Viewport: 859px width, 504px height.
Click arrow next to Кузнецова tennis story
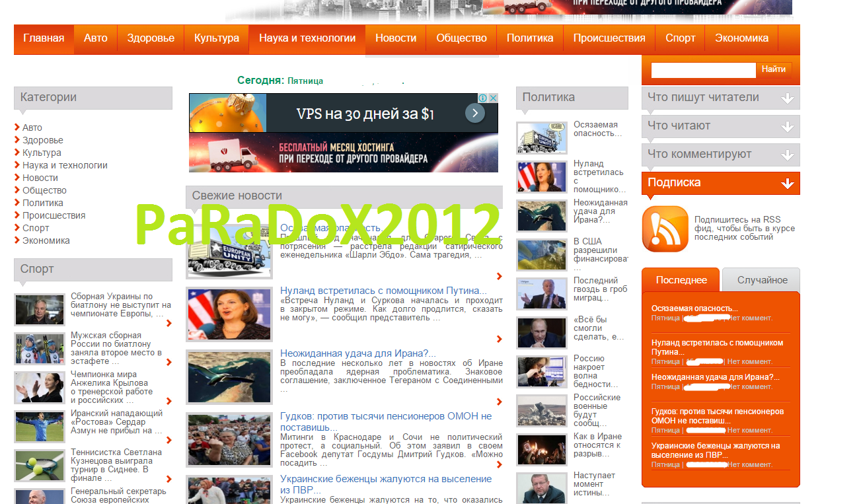[x=169, y=479]
